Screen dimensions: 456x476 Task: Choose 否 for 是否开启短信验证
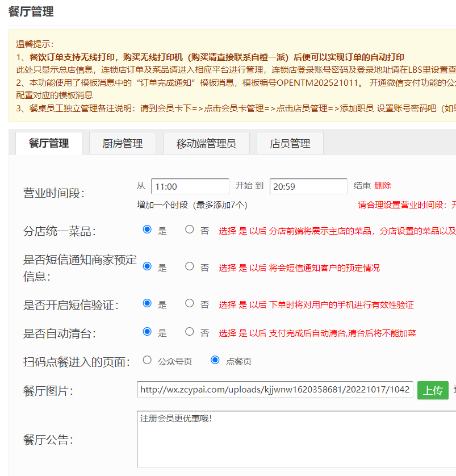190,303
